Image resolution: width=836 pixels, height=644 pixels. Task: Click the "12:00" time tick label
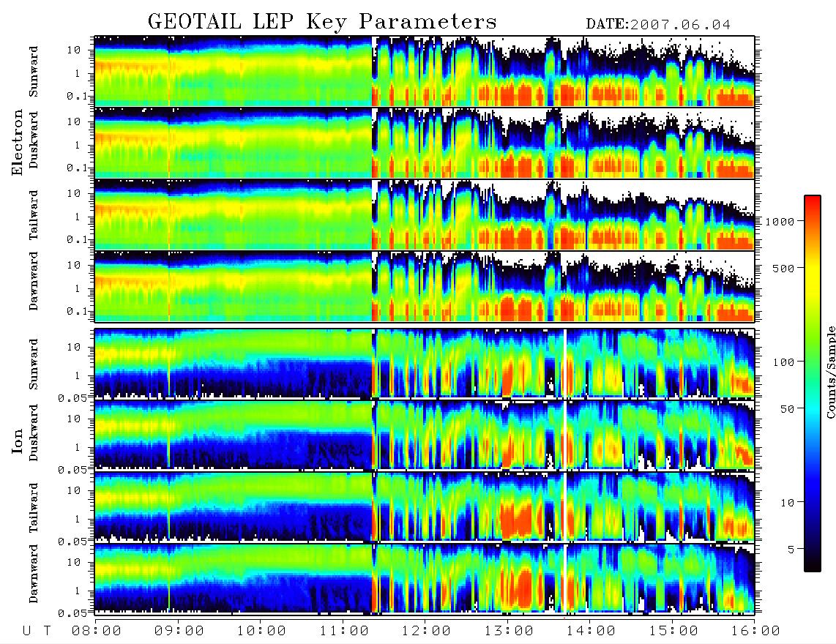pyautogui.click(x=426, y=631)
